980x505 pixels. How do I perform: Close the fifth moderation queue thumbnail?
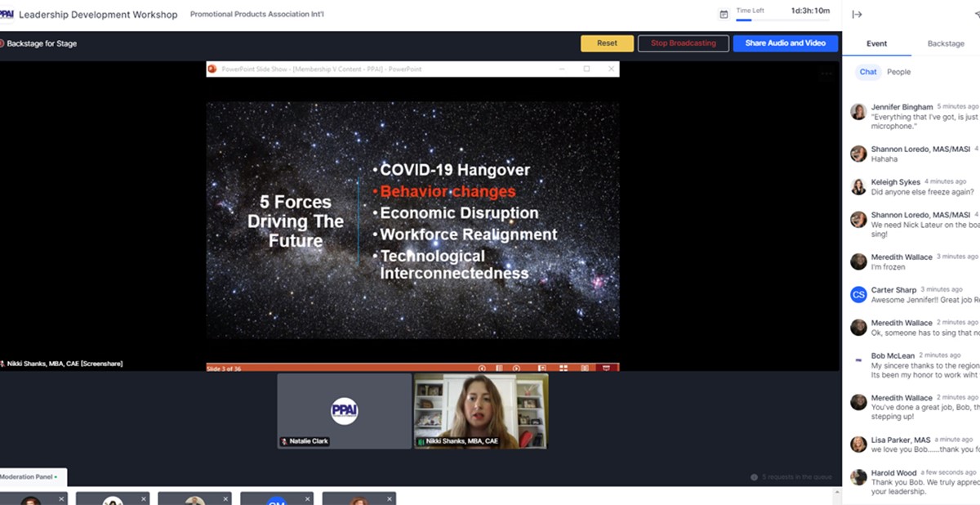click(x=390, y=498)
